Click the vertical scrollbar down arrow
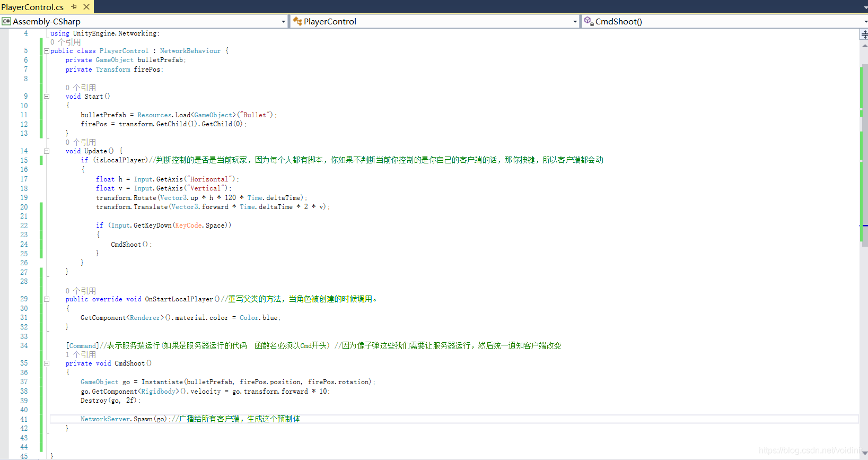This screenshot has height=460, width=868. 864,454
